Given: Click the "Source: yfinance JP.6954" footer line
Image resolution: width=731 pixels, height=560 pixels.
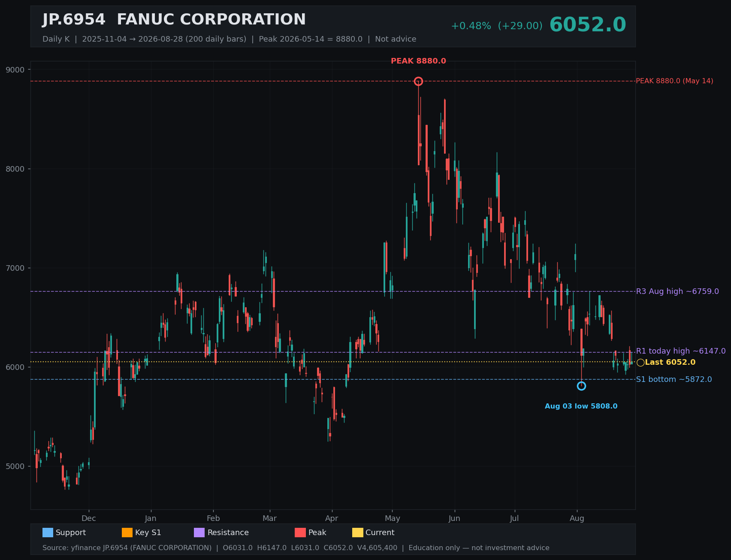Looking at the screenshot, I should click(x=296, y=548).
